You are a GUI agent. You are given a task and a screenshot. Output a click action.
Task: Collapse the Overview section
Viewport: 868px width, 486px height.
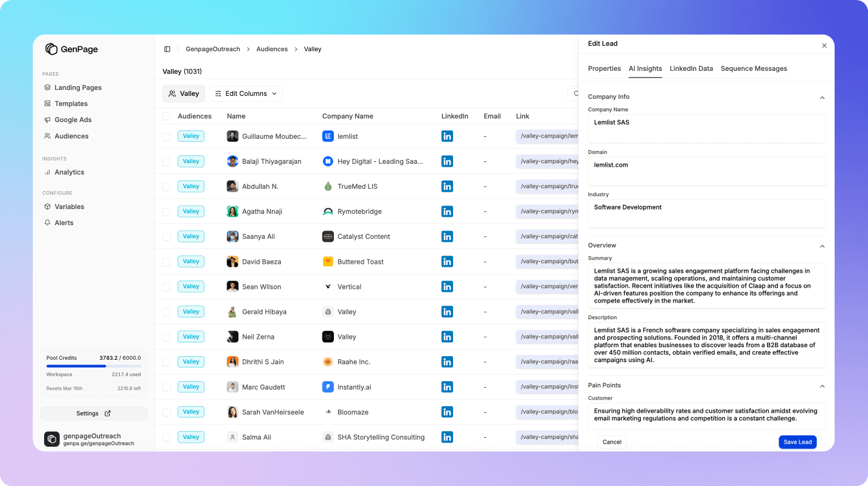(822, 246)
